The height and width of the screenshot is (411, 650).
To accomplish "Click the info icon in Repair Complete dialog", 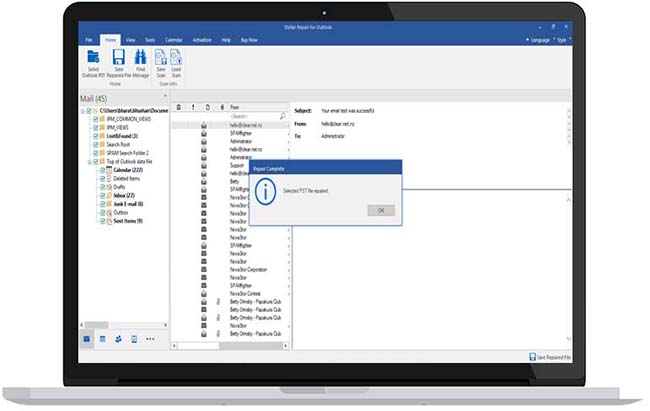I will click(x=265, y=191).
